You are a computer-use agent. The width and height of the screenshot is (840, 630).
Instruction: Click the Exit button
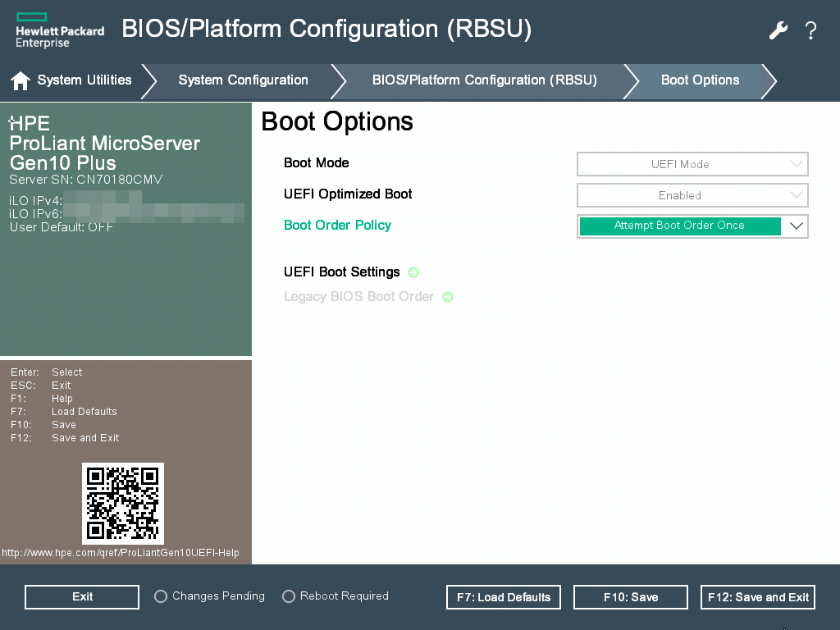[82, 597]
